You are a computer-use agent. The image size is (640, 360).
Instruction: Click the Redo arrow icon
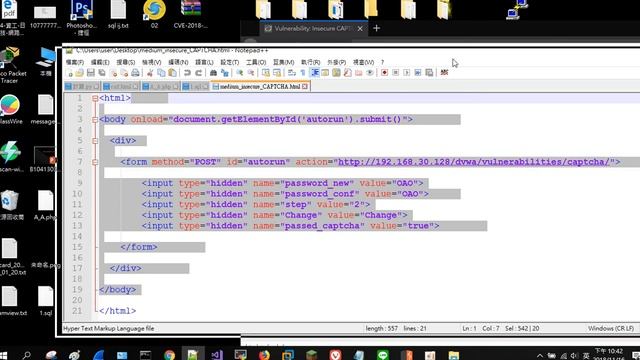198,73
